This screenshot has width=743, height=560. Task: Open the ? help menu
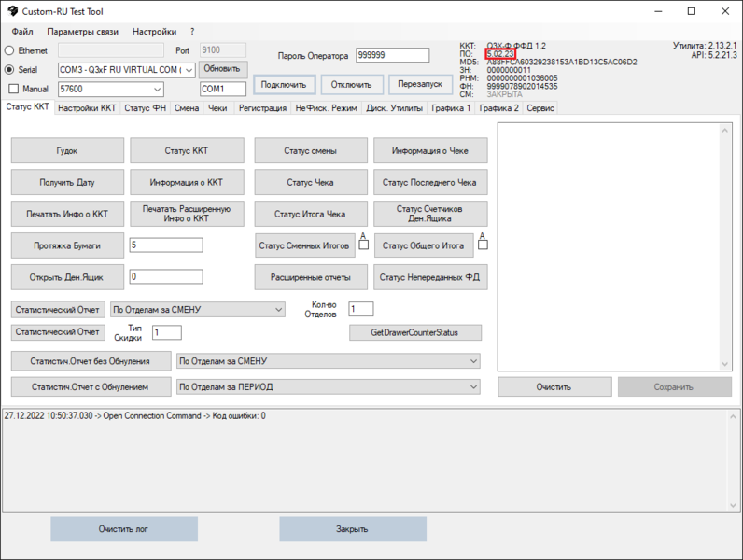[x=192, y=32]
